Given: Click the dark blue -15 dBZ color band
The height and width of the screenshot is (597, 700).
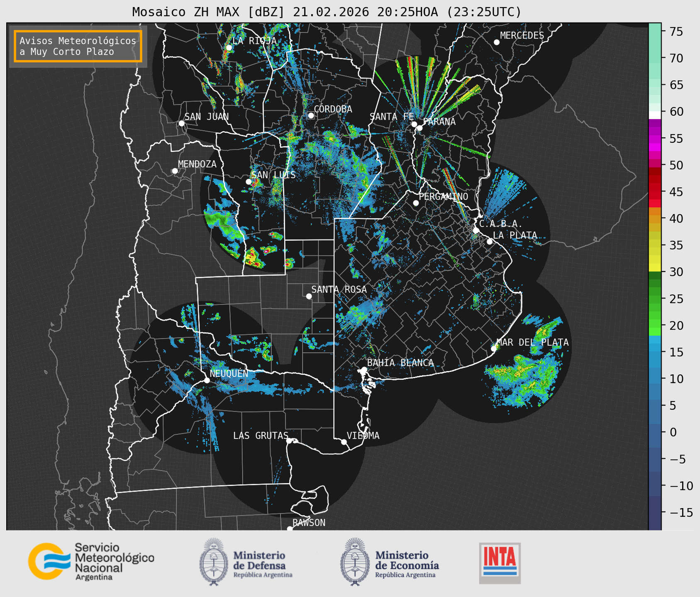Looking at the screenshot, I should (x=655, y=512).
